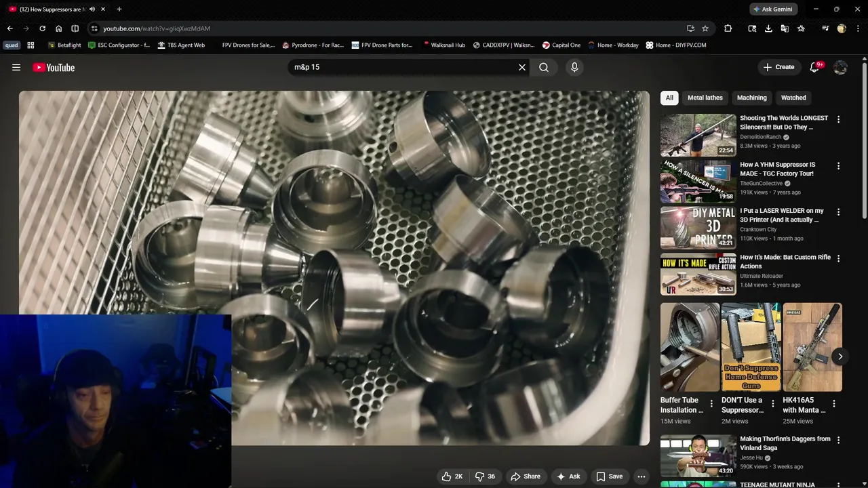Viewport: 868px width, 488px height.
Task: Install app icon in address bar
Action: [x=690, y=28]
